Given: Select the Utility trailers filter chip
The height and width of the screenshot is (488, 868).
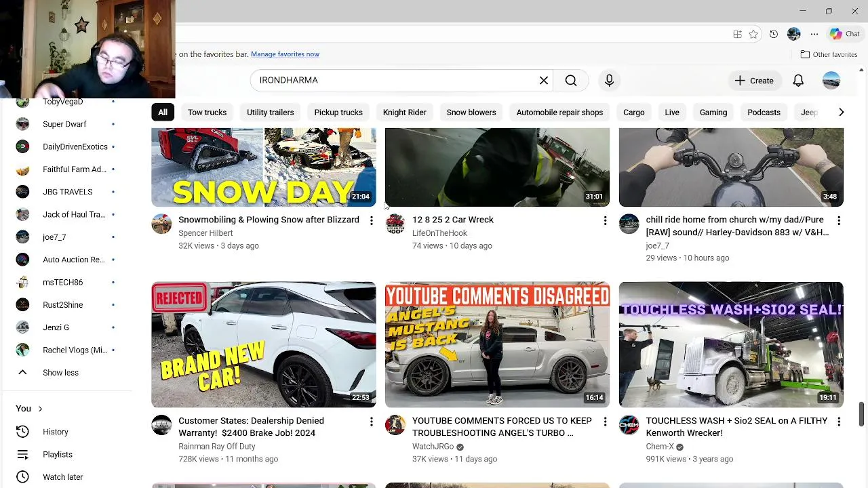Looking at the screenshot, I should point(270,113).
